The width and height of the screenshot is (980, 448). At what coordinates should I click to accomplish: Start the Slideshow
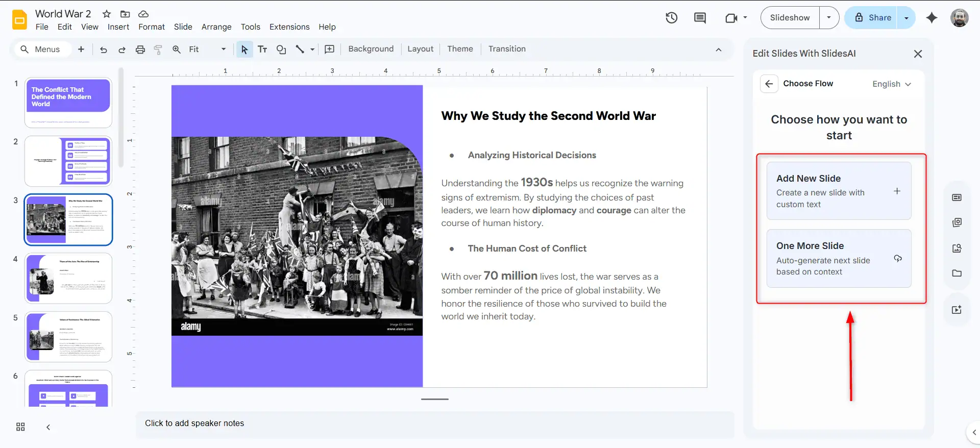click(x=790, y=18)
